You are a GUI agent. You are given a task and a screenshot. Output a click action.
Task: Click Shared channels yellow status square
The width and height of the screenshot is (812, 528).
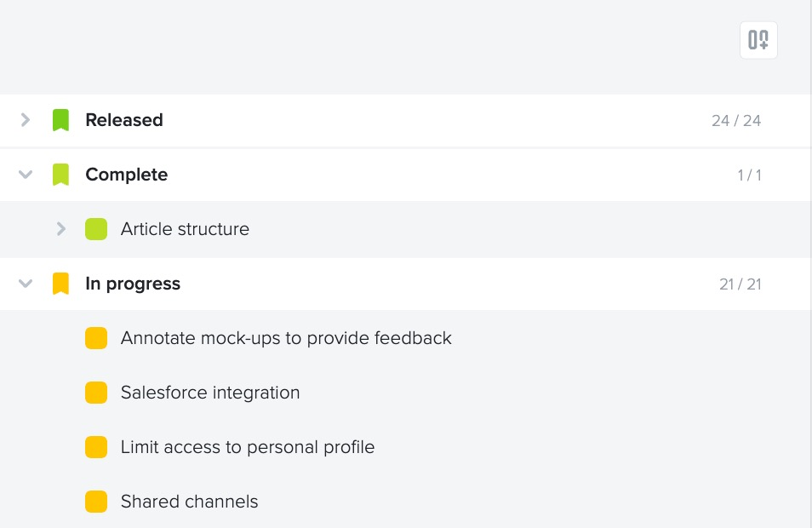[x=96, y=502]
